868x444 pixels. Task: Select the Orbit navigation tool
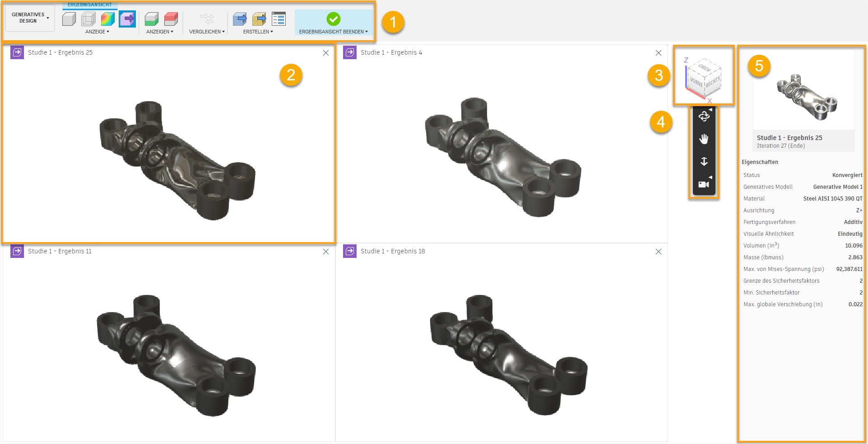(704, 117)
